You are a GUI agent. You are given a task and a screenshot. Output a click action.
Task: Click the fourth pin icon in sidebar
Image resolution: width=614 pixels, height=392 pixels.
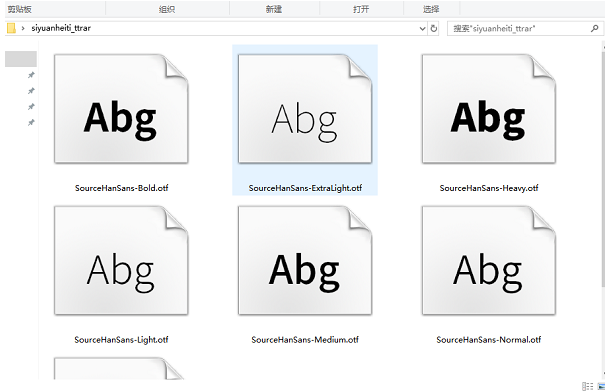pos(31,123)
